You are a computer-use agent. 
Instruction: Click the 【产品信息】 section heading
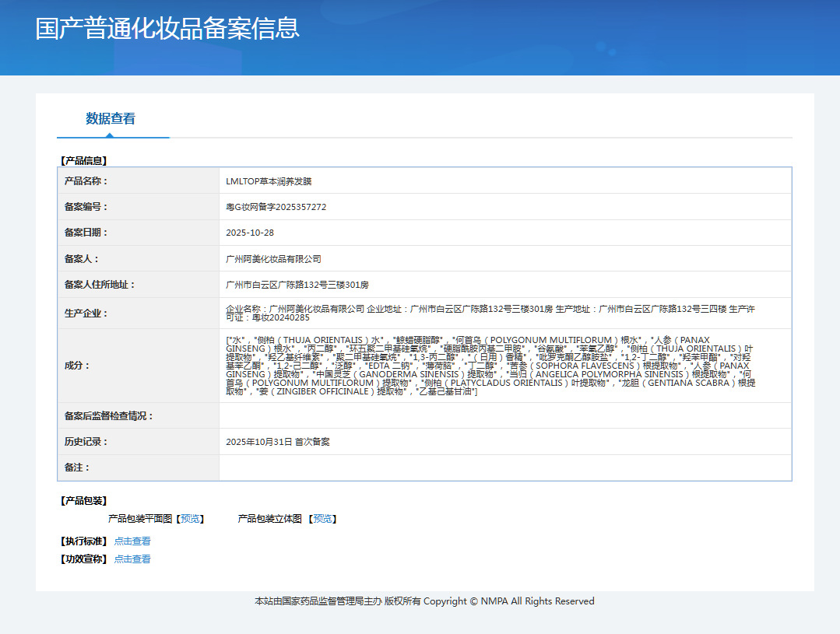coord(83,161)
